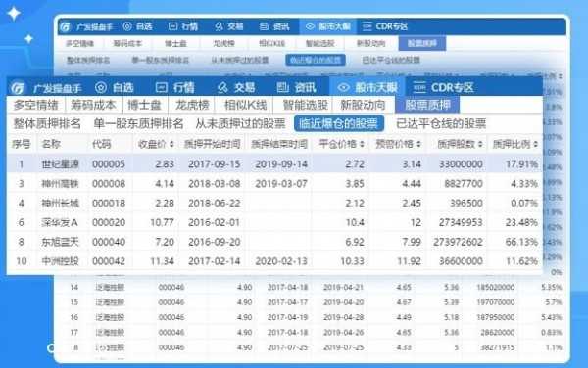Image resolution: width=588 pixels, height=368 pixels.
Task: Open 从未质押过的股票 in front panel
Action: pyautogui.click(x=240, y=123)
